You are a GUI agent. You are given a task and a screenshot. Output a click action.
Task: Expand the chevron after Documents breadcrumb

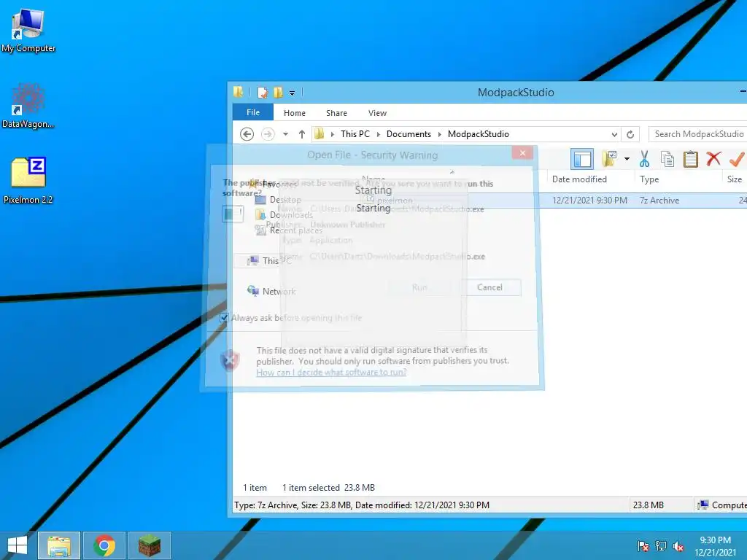coord(439,134)
